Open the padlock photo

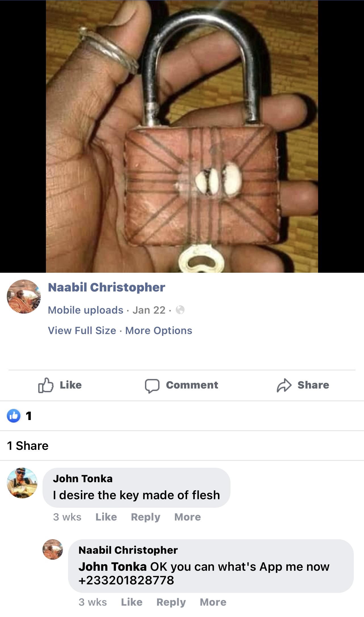(182, 137)
